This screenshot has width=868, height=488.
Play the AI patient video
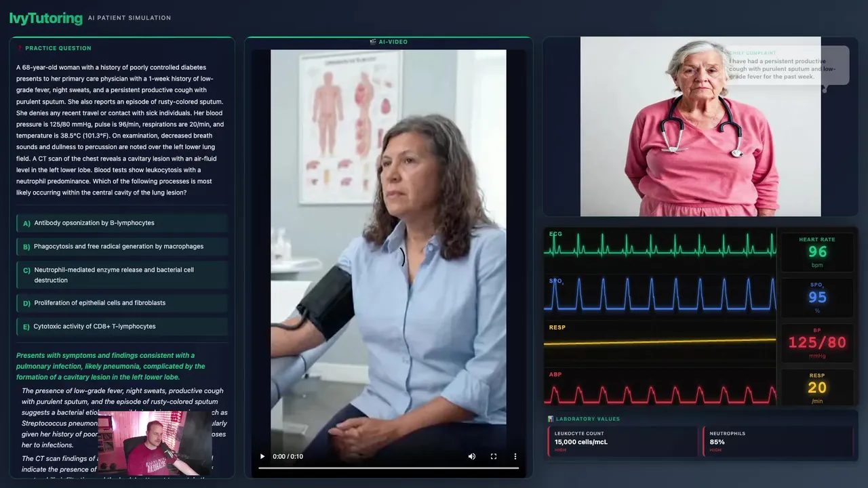262,456
